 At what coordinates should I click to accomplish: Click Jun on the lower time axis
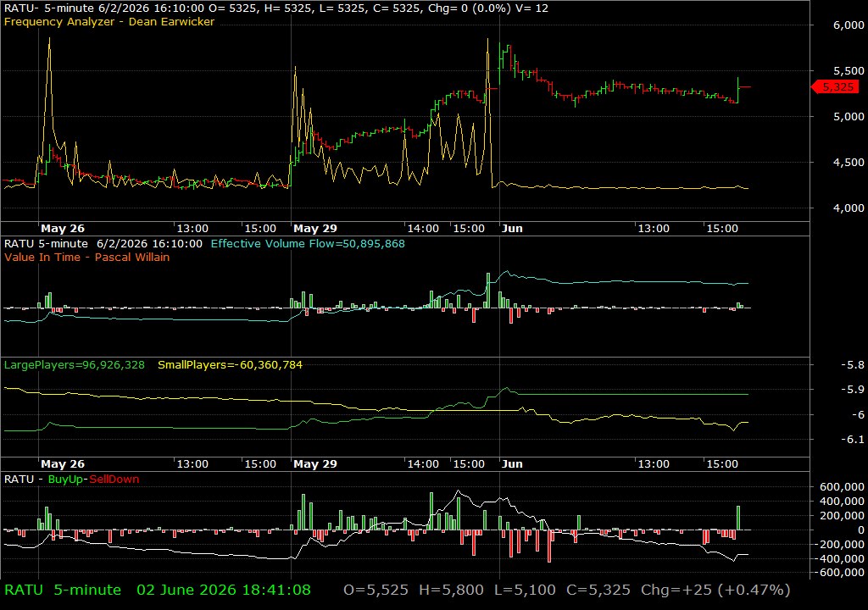pos(512,464)
